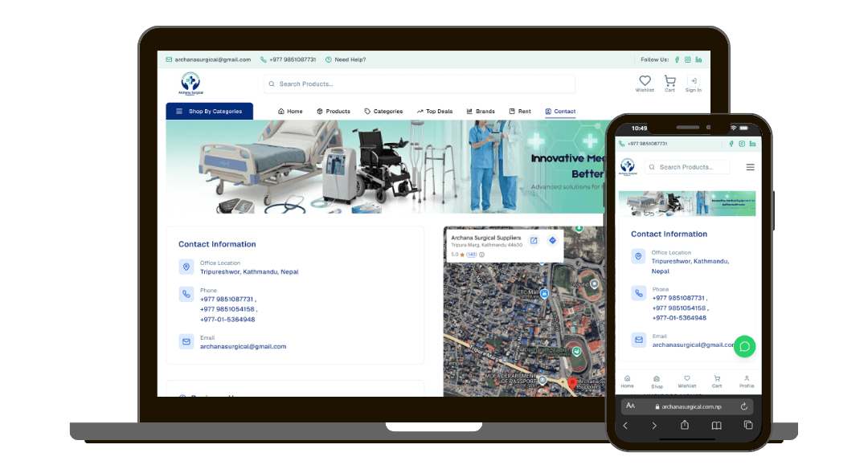Screen dimensions: 868x469
Task: Tap the Profile icon in mobile bottom bar
Action: [x=747, y=379]
